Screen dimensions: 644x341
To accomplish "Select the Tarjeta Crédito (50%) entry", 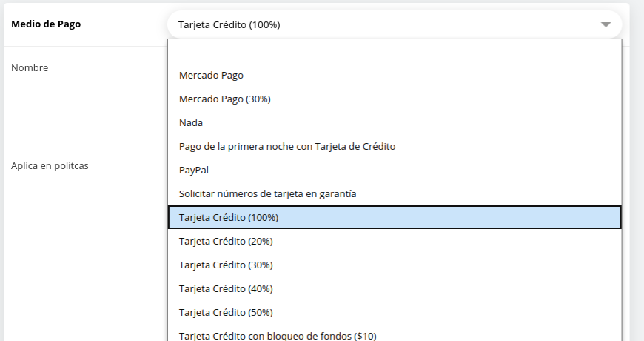I will click(226, 312).
